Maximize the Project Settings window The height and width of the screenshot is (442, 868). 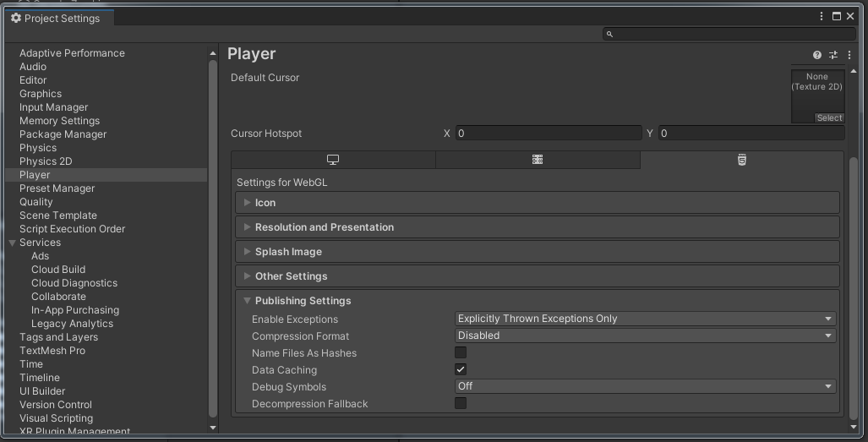pyautogui.click(x=837, y=16)
